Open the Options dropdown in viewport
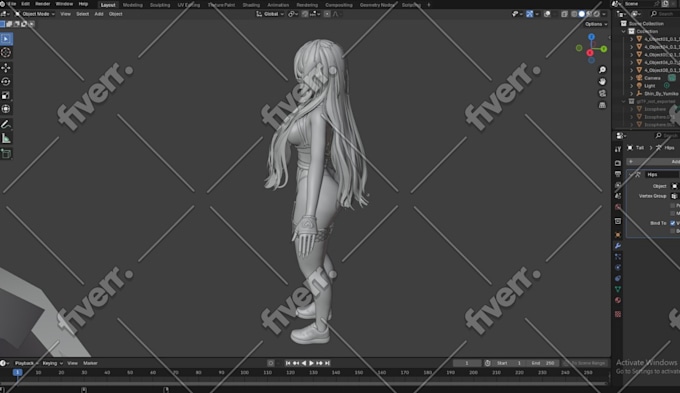The width and height of the screenshot is (680, 393). click(x=596, y=24)
